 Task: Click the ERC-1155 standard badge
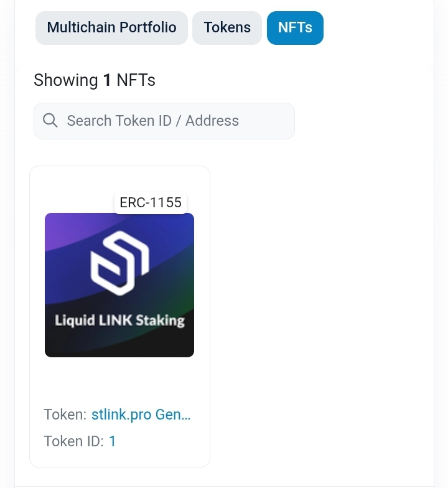pyautogui.click(x=151, y=203)
